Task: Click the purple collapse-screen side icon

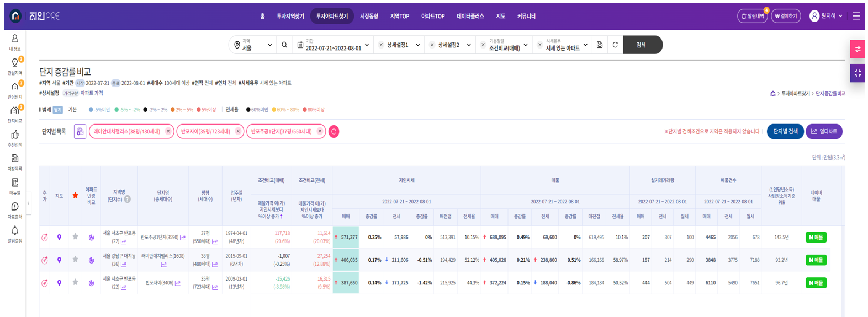Action: pos(857,73)
